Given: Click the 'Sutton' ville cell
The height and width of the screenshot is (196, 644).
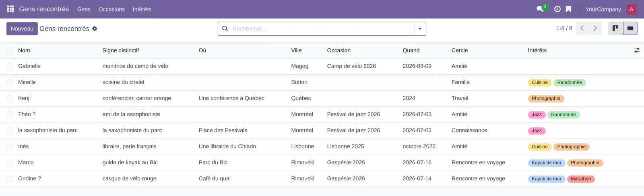Looking at the screenshot, I should pos(299,82).
